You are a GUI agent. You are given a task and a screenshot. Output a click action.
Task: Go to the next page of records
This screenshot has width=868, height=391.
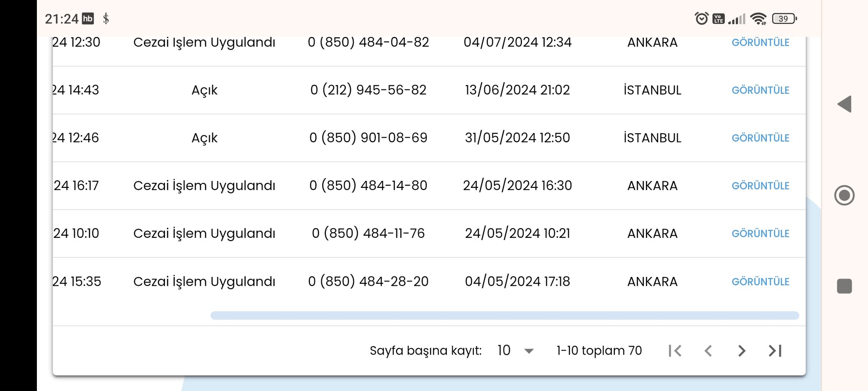(741, 351)
